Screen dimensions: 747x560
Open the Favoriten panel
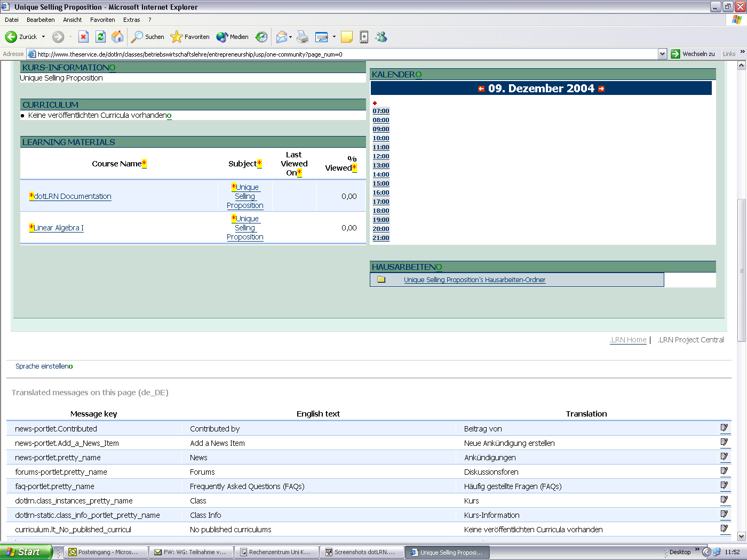[x=190, y=37]
